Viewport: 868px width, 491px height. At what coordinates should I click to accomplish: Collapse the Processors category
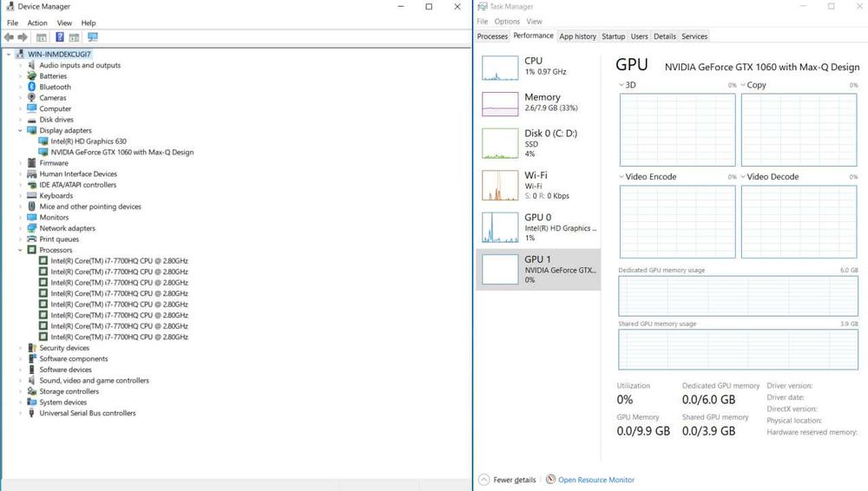click(20, 250)
